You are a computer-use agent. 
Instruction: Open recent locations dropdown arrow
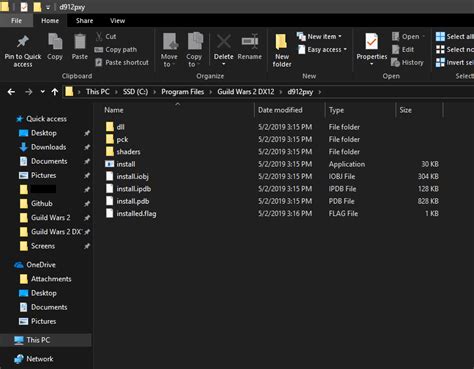[x=42, y=92]
